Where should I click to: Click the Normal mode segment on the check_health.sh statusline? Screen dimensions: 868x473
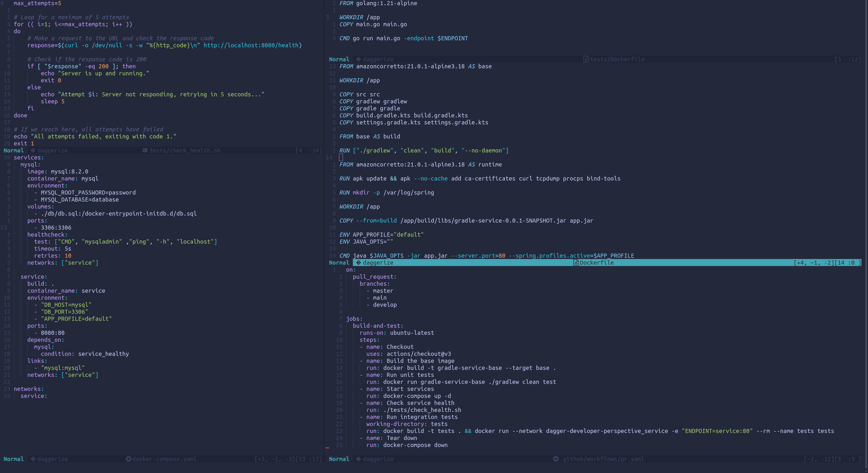[x=13, y=150]
